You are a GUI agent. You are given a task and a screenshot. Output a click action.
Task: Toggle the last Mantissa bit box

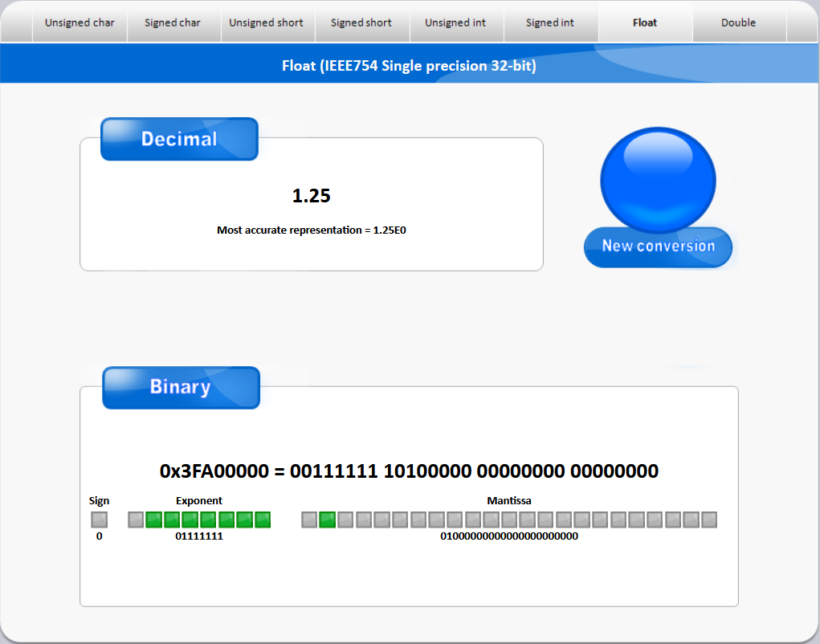pyautogui.click(x=709, y=520)
